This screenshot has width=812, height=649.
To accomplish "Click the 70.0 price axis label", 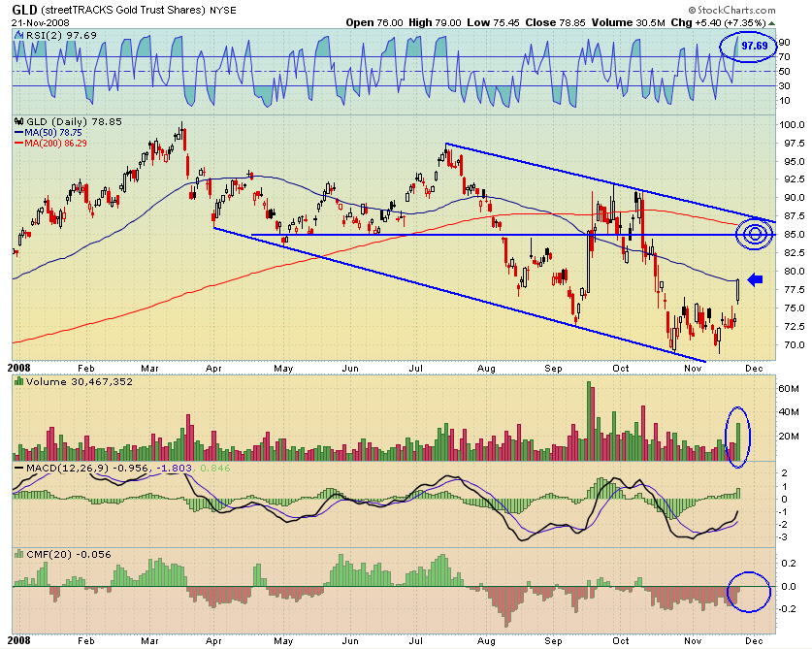I will point(794,345).
